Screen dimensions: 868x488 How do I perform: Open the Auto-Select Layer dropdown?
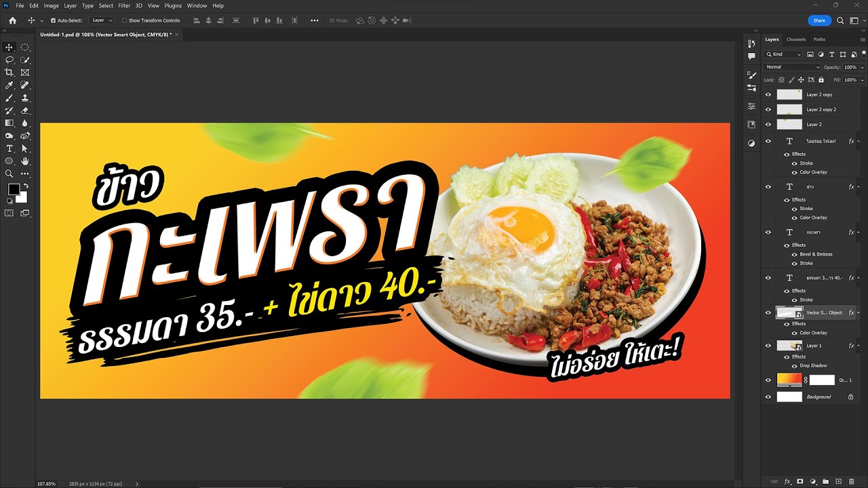click(x=102, y=20)
